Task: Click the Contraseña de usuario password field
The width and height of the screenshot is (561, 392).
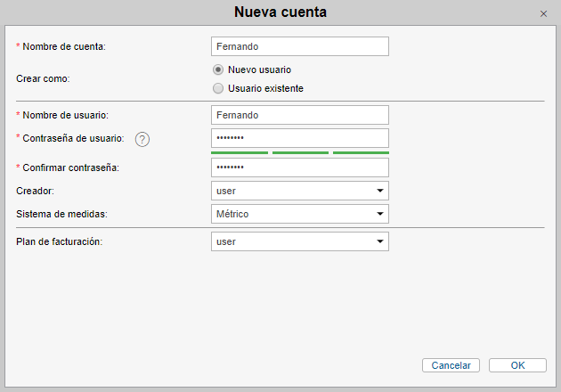Action: click(300, 138)
